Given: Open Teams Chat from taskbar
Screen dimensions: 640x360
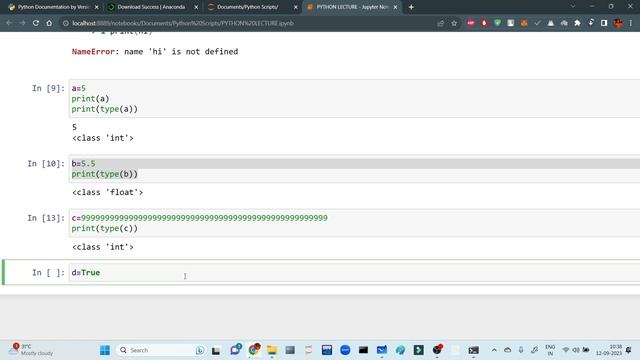Looking at the screenshot, I should pos(236,350).
